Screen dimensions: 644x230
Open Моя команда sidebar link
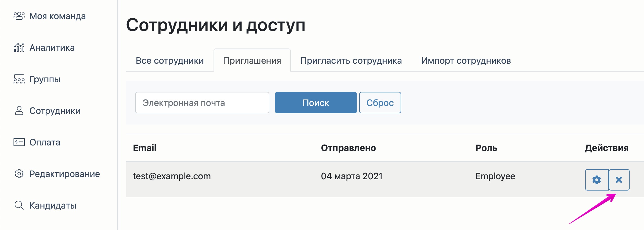coord(57,16)
